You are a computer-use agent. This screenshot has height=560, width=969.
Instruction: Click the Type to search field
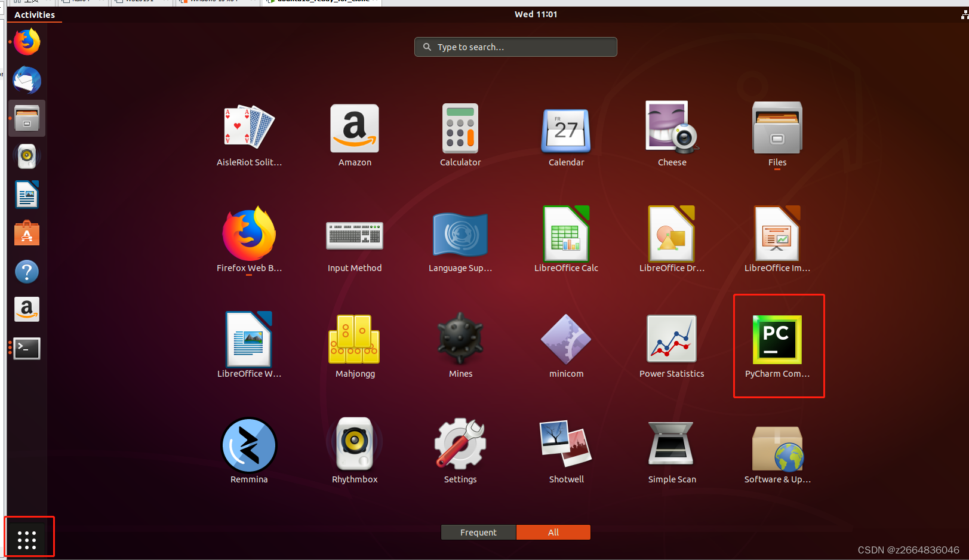click(516, 47)
